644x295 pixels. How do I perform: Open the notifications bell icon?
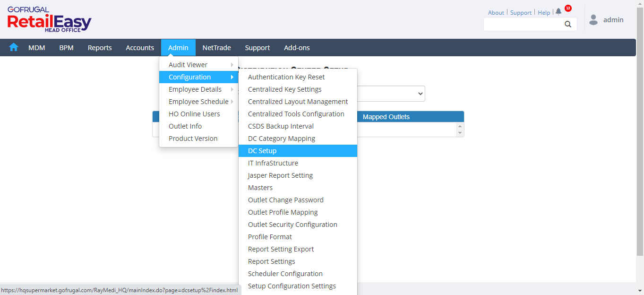pos(558,12)
